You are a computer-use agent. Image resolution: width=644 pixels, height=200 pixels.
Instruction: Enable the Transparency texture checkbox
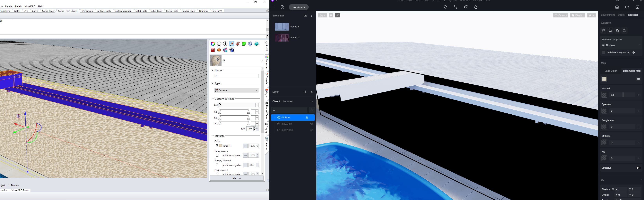click(217, 155)
